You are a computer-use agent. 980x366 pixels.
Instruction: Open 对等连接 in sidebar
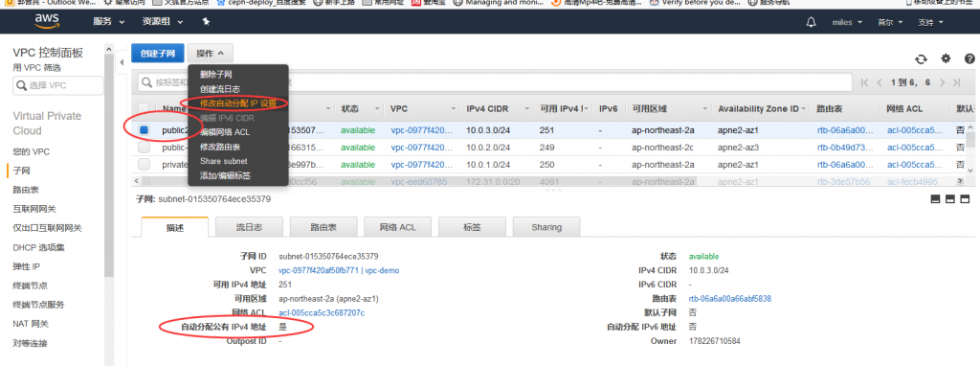click(x=30, y=343)
